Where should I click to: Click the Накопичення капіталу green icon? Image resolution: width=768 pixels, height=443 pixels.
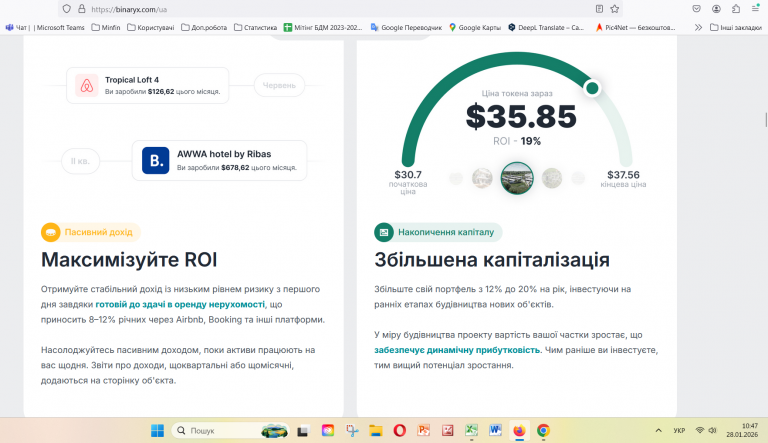[384, 232]
